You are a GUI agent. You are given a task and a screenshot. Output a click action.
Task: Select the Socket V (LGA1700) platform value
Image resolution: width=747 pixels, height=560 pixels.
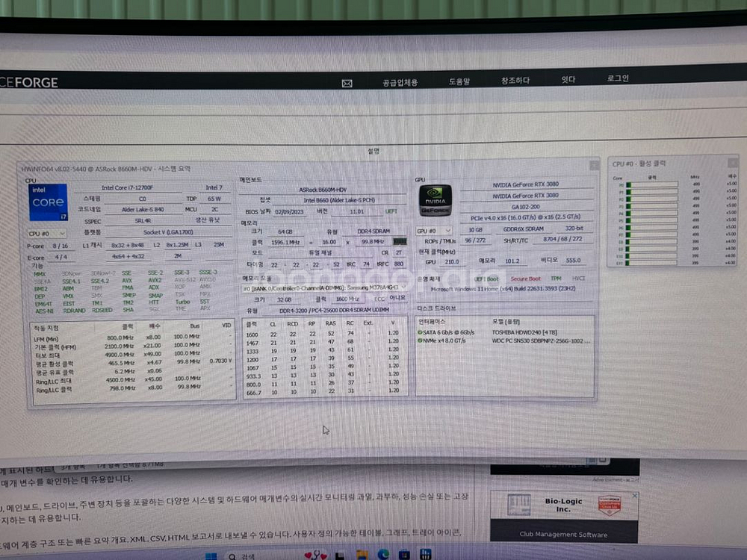pyautogui.click(x=167, y=232)
